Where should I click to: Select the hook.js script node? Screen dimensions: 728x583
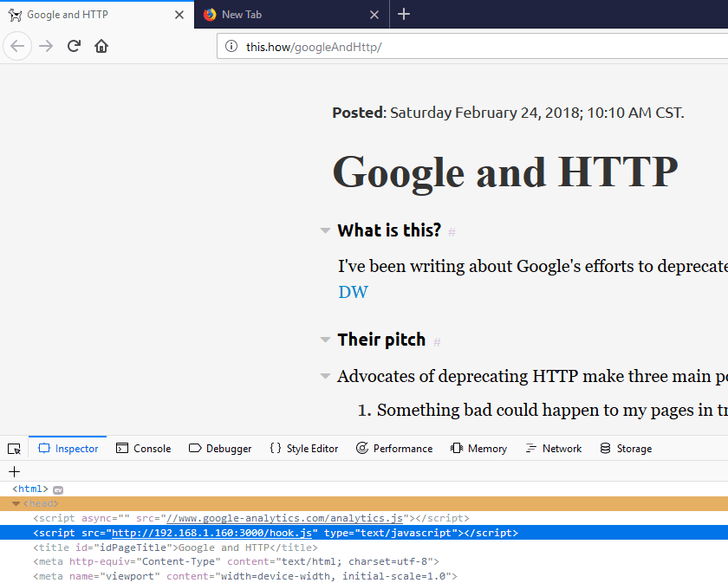click(364, 533)
